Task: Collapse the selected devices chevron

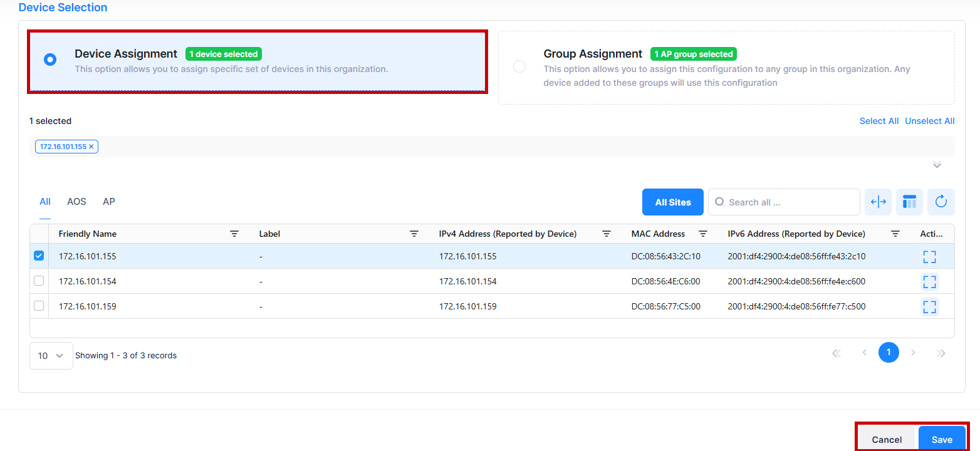Action: click(937, 165)
